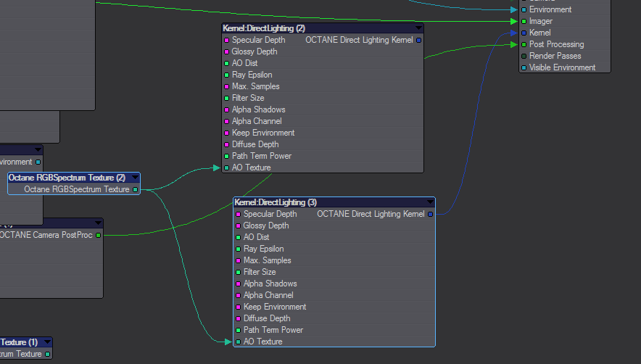Click Post Processing input socket on render target

524,44
